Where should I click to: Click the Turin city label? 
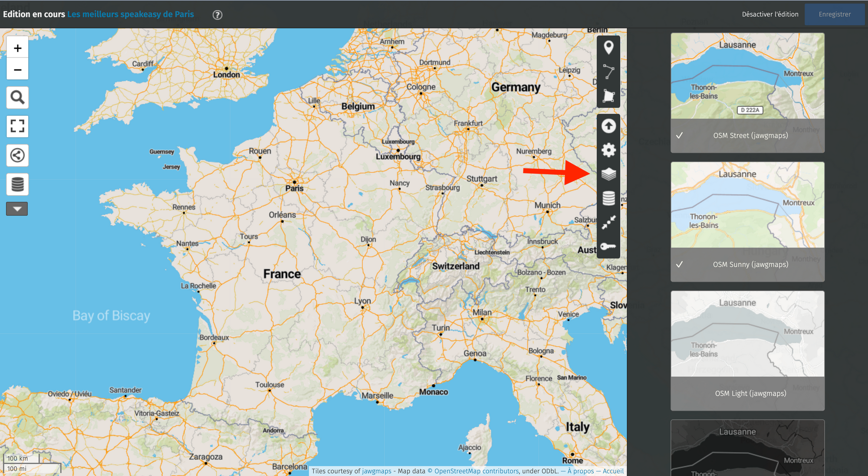tap(441, 328)
